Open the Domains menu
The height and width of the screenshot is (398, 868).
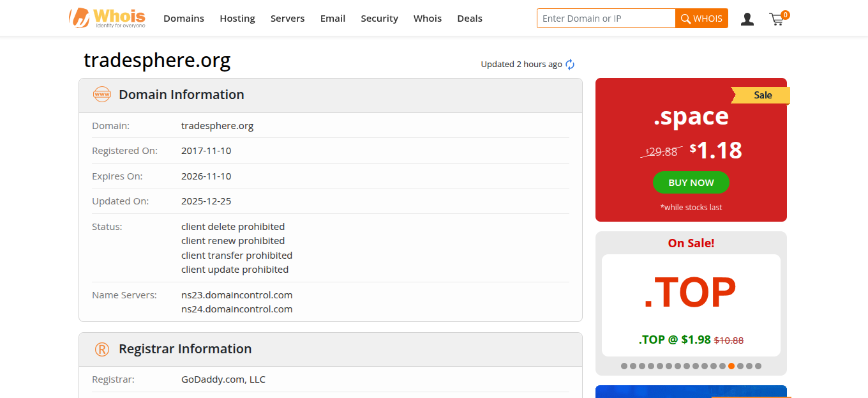pos(184,19)
